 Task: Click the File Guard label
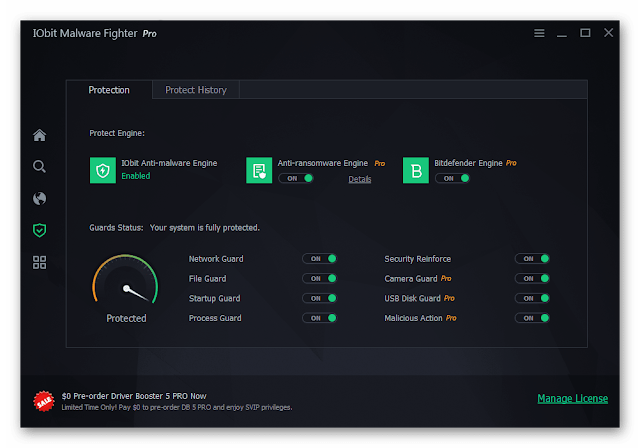click(x=207, y=279)
